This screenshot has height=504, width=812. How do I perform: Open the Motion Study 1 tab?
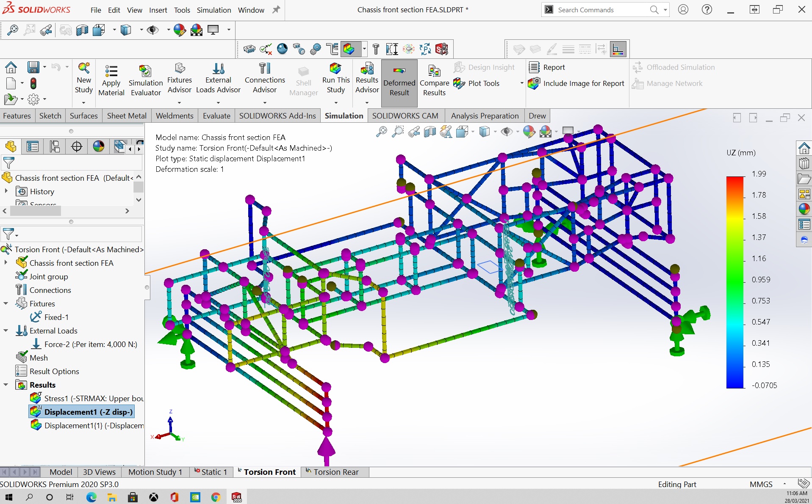tap(155, 472)
